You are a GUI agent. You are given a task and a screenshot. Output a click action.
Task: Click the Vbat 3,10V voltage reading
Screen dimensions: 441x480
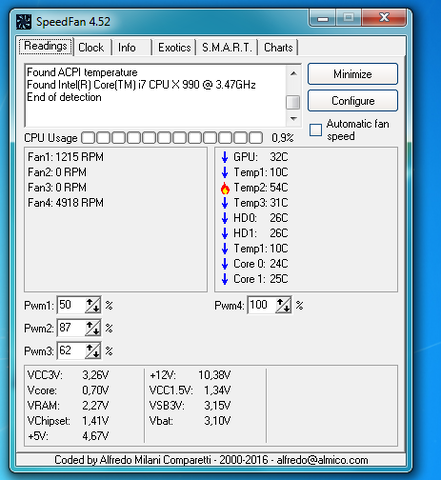[190, 421]
